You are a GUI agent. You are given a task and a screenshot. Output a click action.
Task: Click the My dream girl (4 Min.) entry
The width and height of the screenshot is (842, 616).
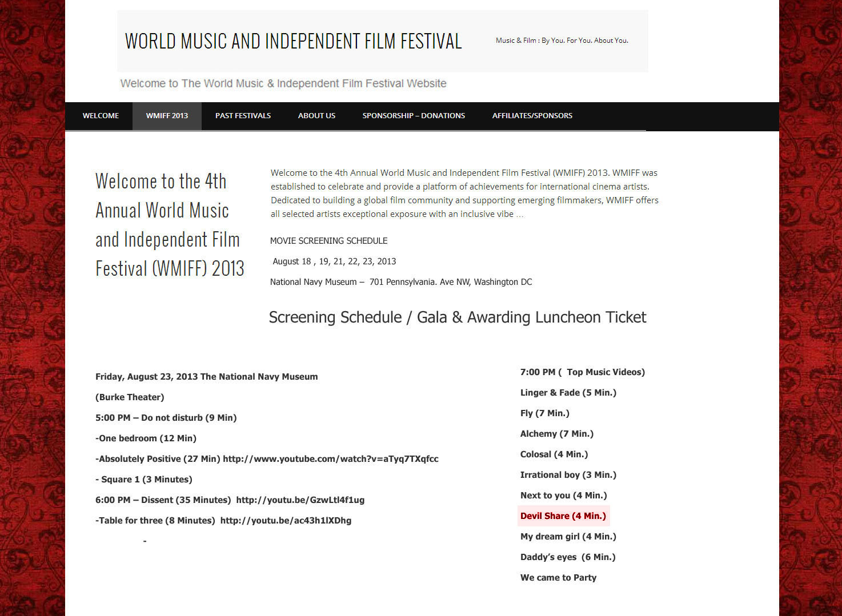click(x=568, y=537)
